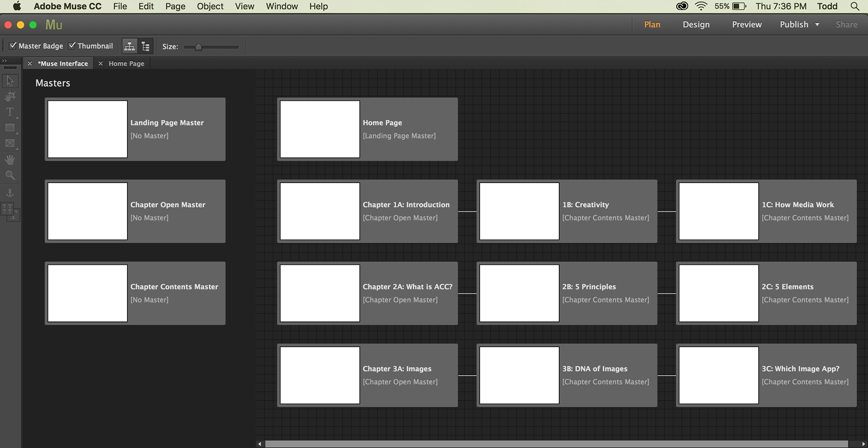The width and height of the screenshot is (868, 448).
Task: Toggle the Thumbnail checkbox
Action: (72, 46)
